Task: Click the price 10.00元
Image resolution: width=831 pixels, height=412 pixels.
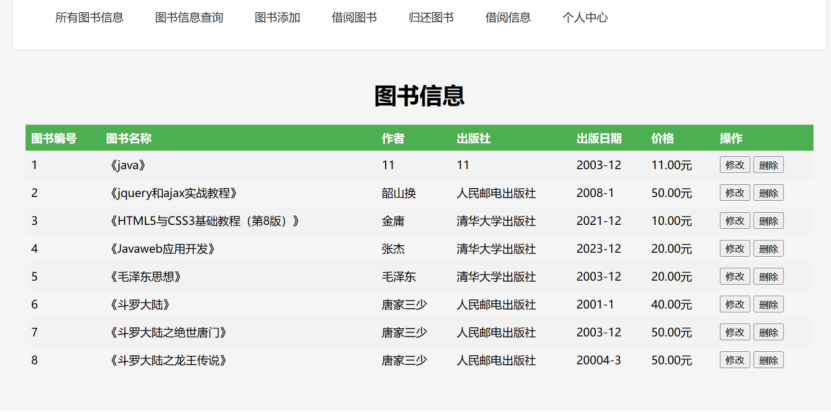Action: point(671,221)
